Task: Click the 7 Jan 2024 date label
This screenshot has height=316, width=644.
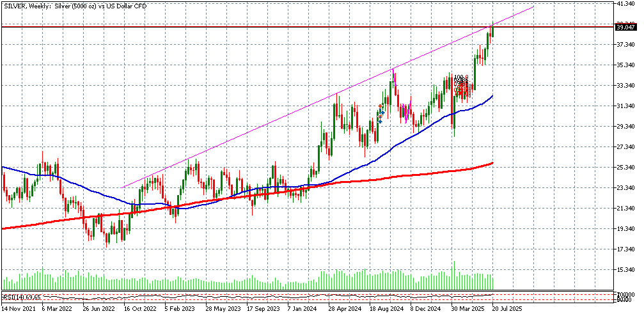Action: 301,308
